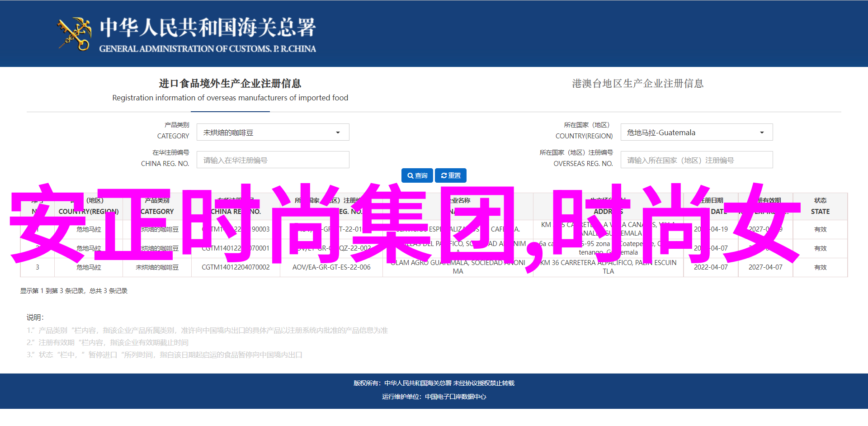Focus the CHINA REG. NO. input field

(x=273, y=160)
